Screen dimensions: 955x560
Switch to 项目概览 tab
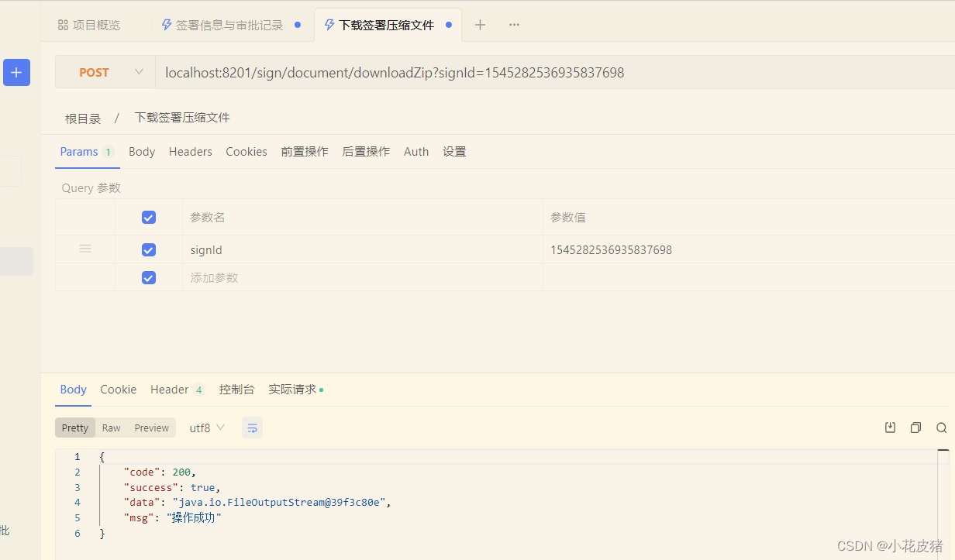(89, 25)
